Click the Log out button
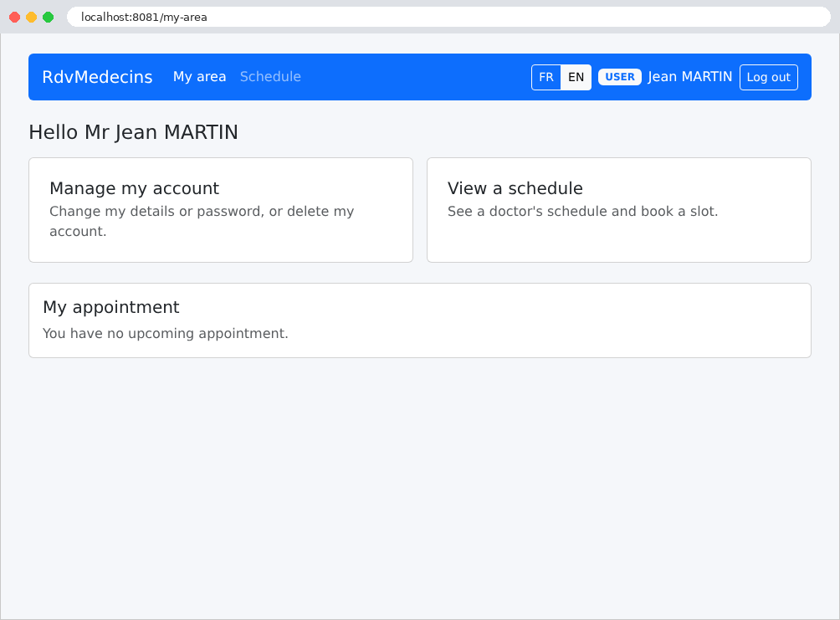Screen dimensions: 840x620 [769, 77]
